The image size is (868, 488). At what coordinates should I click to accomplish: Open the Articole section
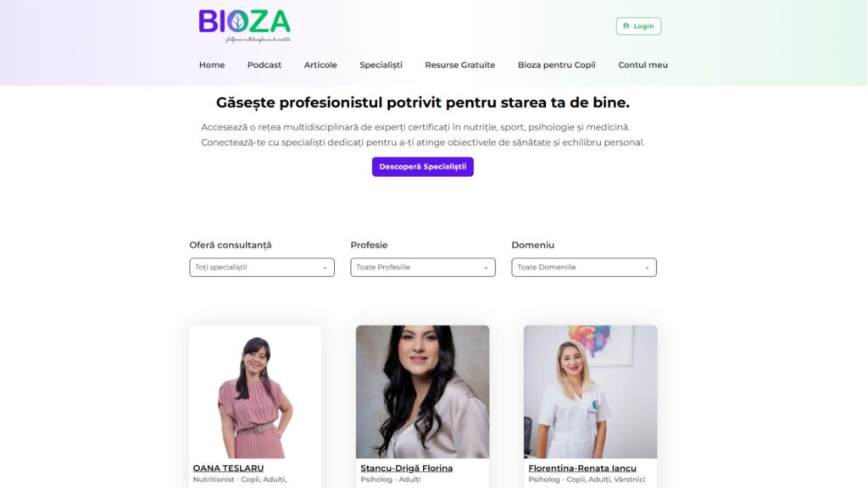(x=320, y=64)
